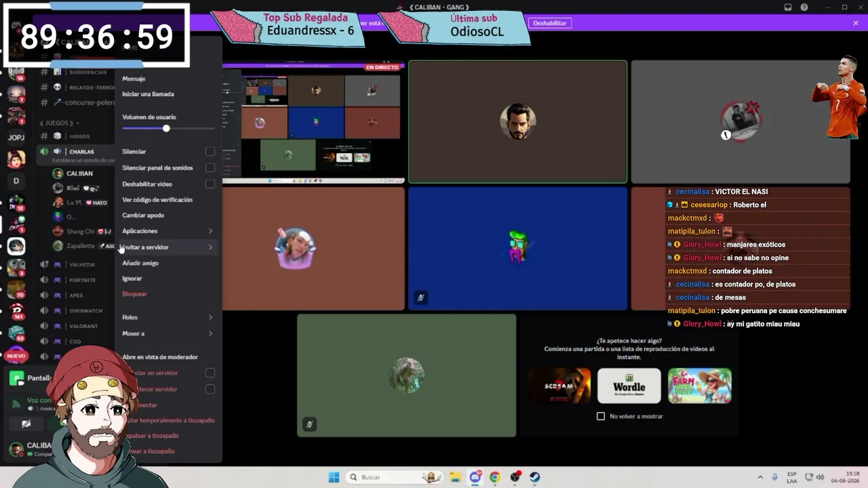The height and width of the screenshot is (488, 868).
Task: Open Google Chrome from the taskbar
Action: (x=495, y=477)
